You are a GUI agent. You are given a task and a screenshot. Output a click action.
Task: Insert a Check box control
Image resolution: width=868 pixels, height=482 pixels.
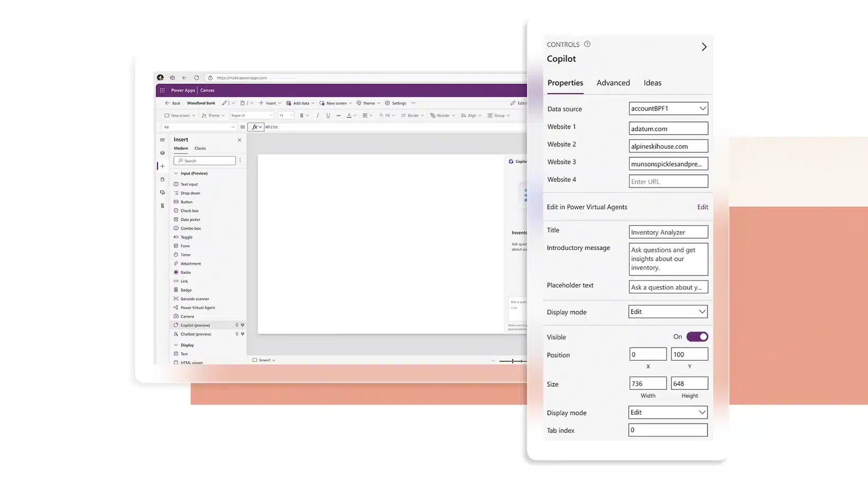point(186,211)
